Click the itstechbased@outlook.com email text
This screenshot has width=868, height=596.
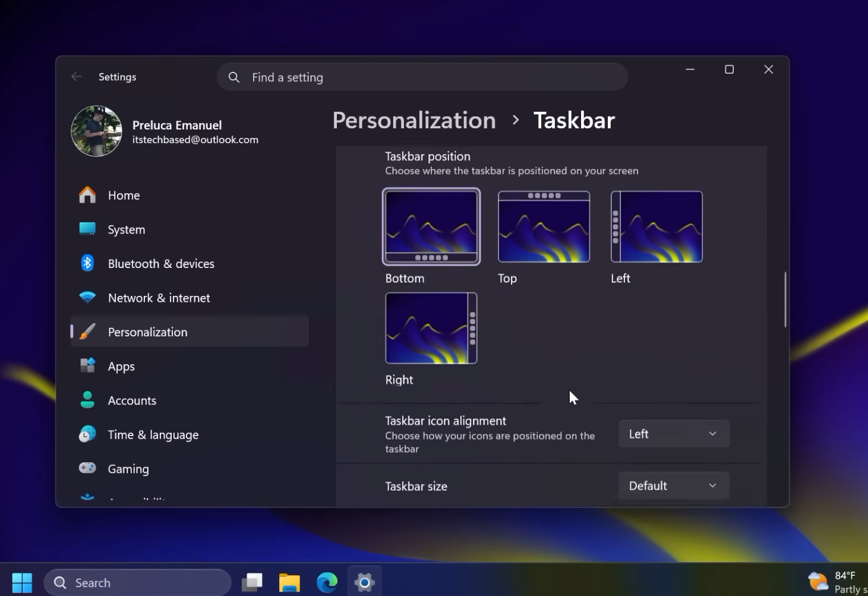[x=195, y=140]
